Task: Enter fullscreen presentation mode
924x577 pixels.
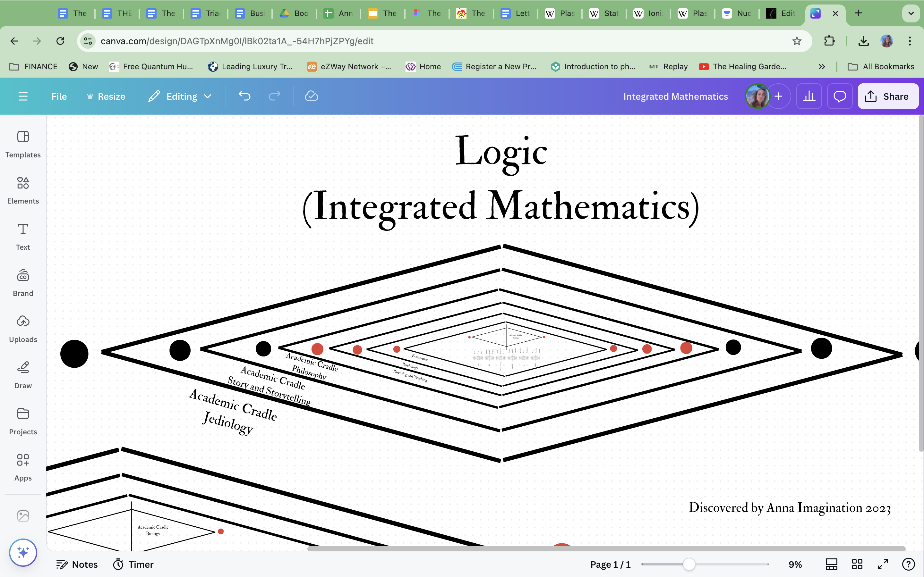Action: click(883, 564)
